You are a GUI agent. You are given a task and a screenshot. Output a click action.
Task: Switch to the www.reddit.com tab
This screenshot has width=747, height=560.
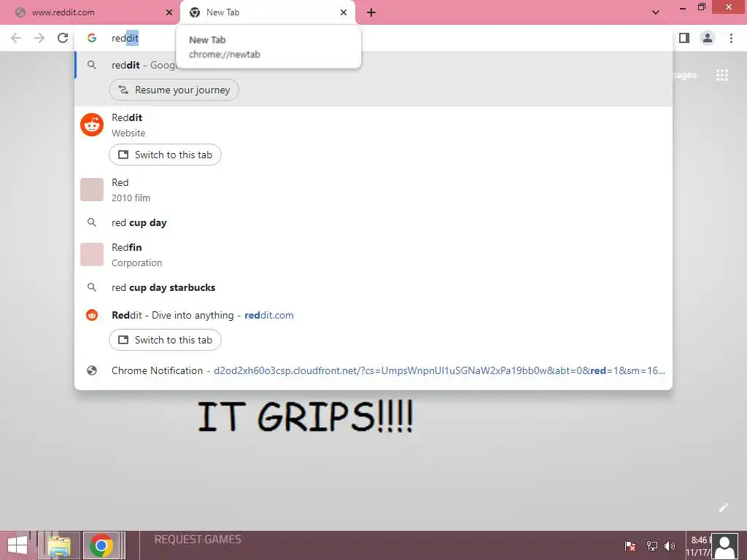(90, 12)
